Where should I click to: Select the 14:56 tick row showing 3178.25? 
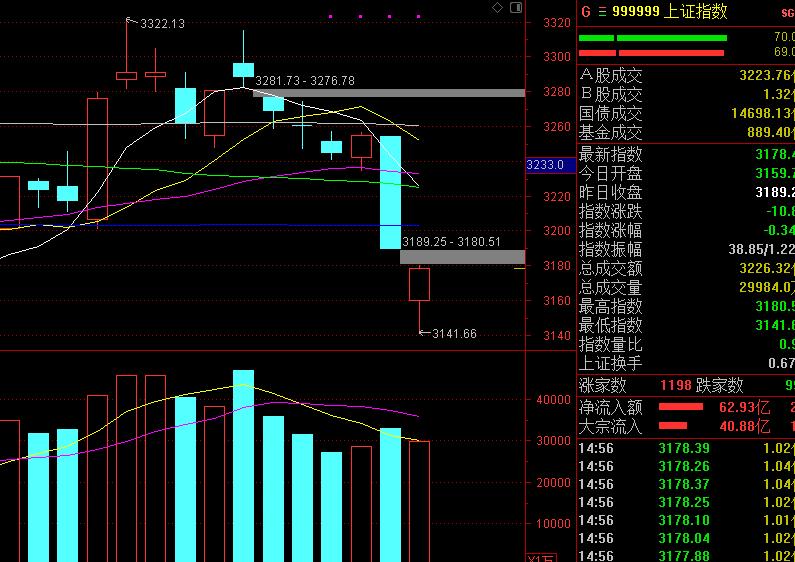[686, 502]
